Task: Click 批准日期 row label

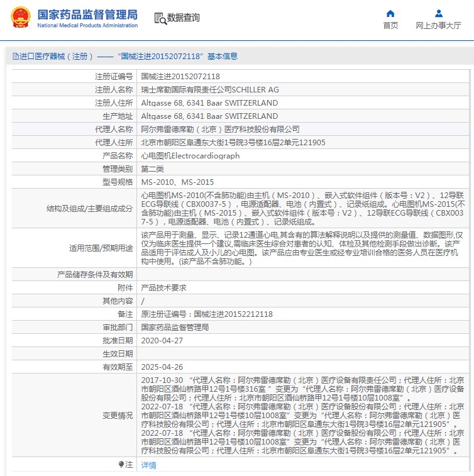Action: point(118,341)
